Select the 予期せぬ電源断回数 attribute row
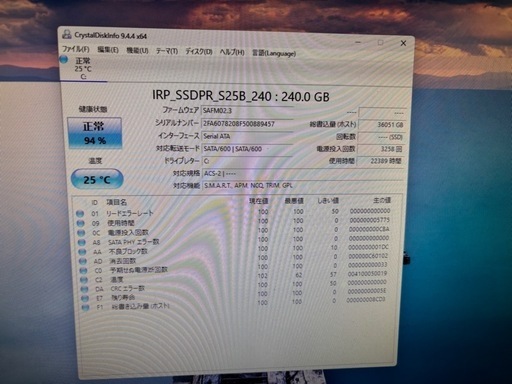This screenshot has height=384, width=512. 234,268
